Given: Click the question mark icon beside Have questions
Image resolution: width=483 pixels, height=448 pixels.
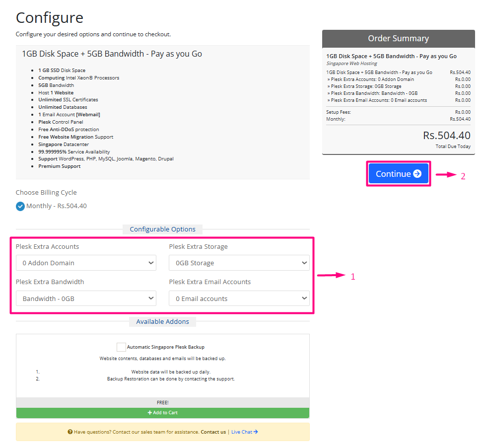Looking at the screenshot, I should pyautogui.click(x=70, y=432).
